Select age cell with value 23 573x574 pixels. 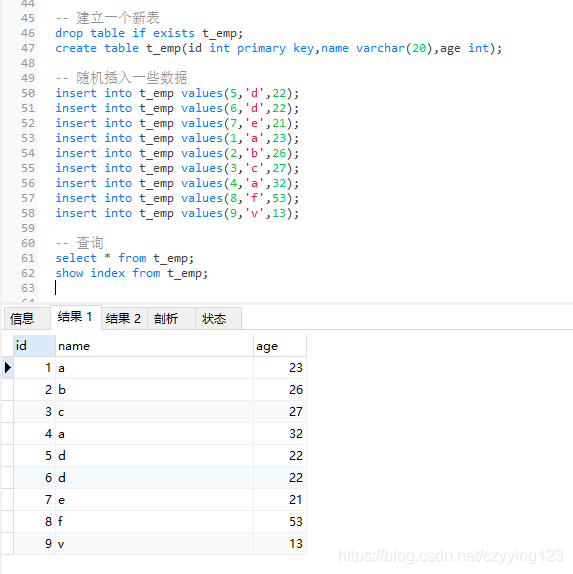(x=280, y=368)
